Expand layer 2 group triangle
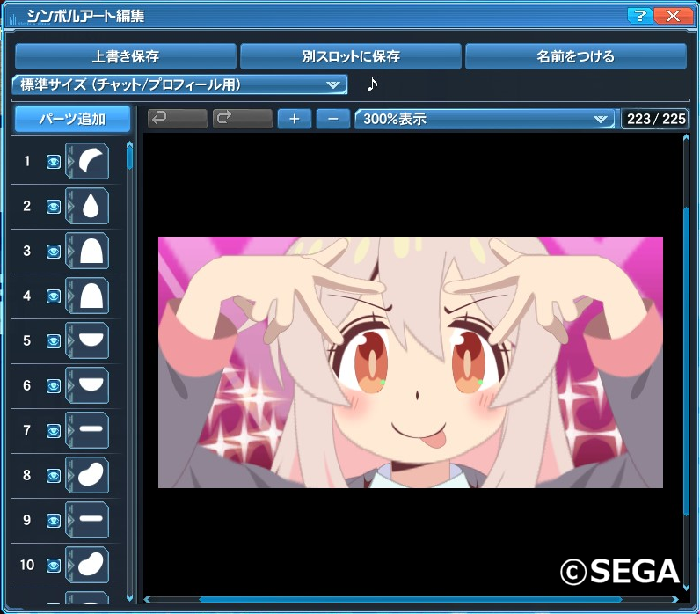Viewport: 700px width, 614px height. tap(70, 206)
